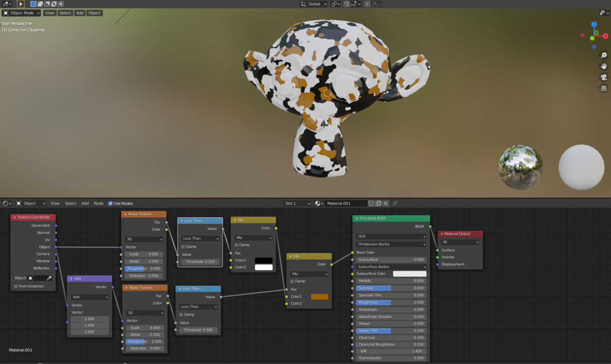This screenshot has height=364, width=611.
Task: Open Material Output All target dropdown
Action: [x=460, y=242]
